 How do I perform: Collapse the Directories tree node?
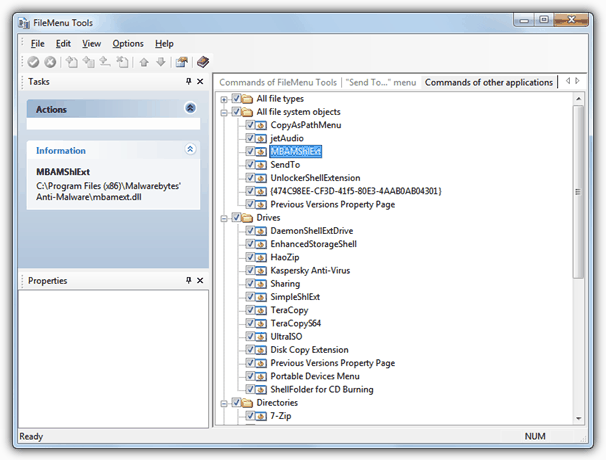pos(224,404)
